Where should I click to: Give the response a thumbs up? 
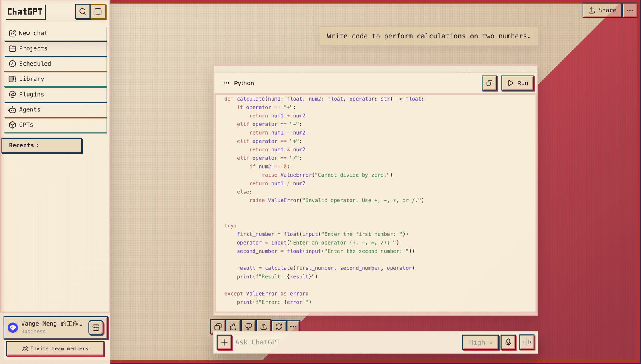pyautogui.click(x=233, y=326)
